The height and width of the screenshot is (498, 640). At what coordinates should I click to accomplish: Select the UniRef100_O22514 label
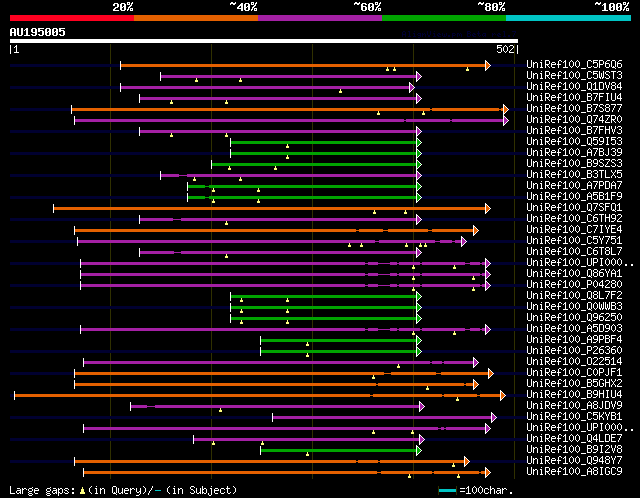pos(574,362)
